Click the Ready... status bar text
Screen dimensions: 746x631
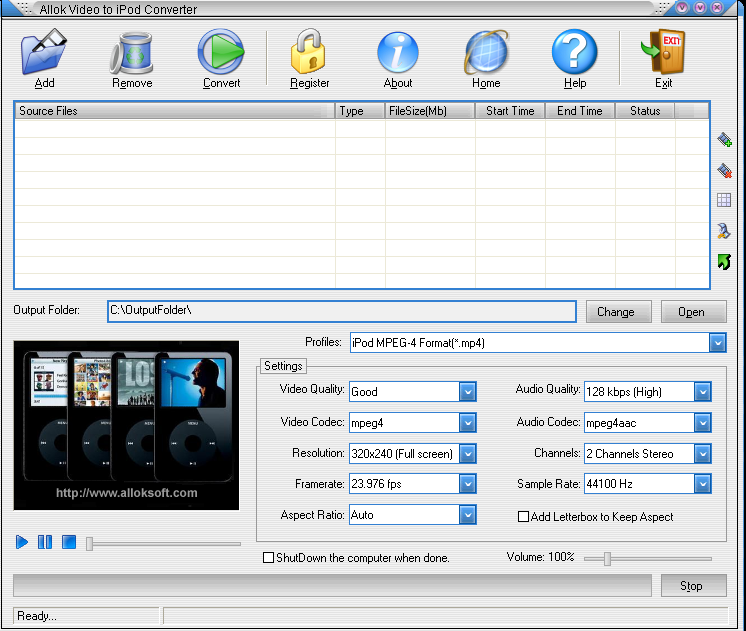[x=37, y=616]
